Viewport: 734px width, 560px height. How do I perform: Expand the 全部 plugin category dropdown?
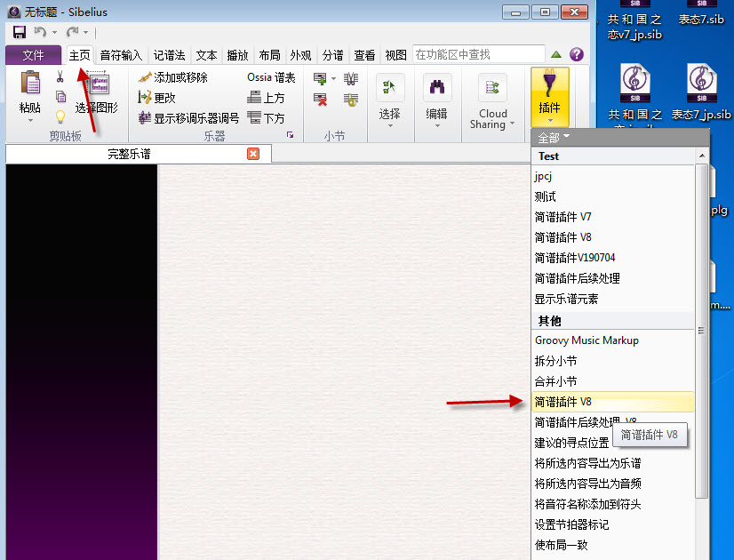pos(554,138)
